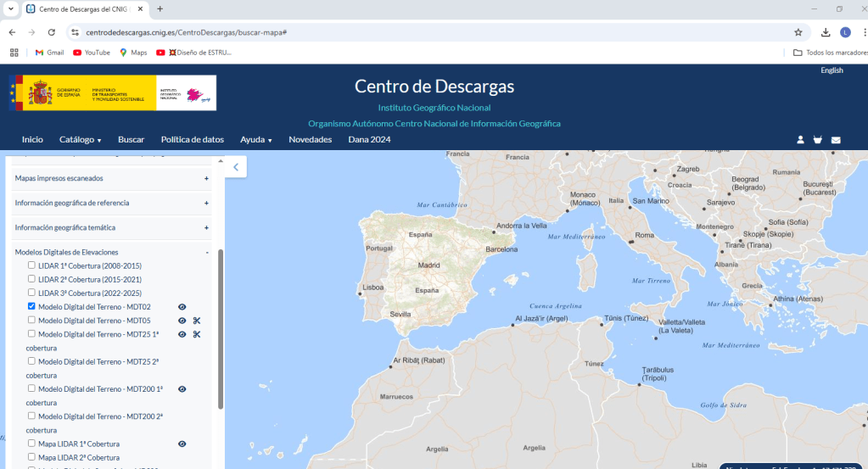868x469 pixels.
Task: Toggle eye visibility for MDT02 layer
Action: click(x=182, y=307)
